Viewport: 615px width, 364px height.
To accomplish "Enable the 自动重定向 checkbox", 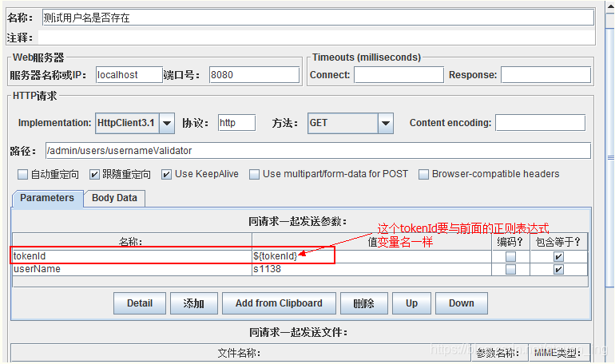I will tap(22, 174).
